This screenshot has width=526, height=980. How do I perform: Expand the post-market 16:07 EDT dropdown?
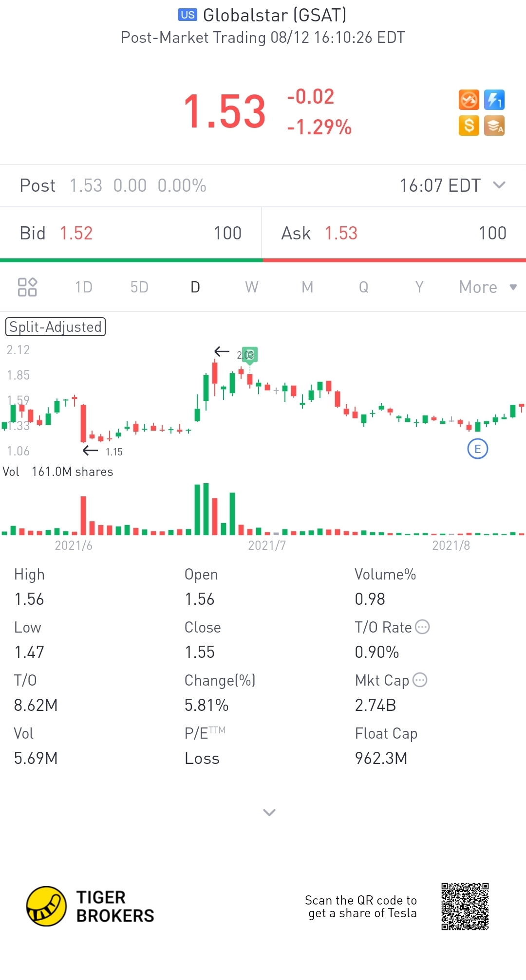pos(499,185)
